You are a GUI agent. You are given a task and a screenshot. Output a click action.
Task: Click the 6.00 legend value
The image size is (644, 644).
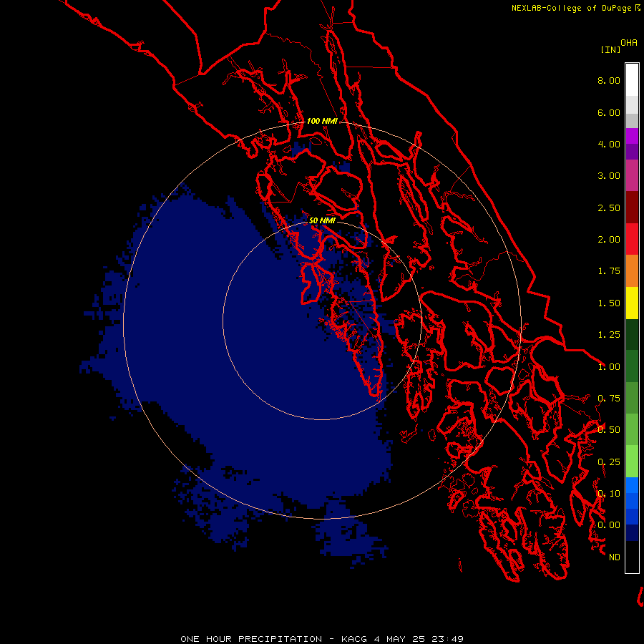point(609,112)
